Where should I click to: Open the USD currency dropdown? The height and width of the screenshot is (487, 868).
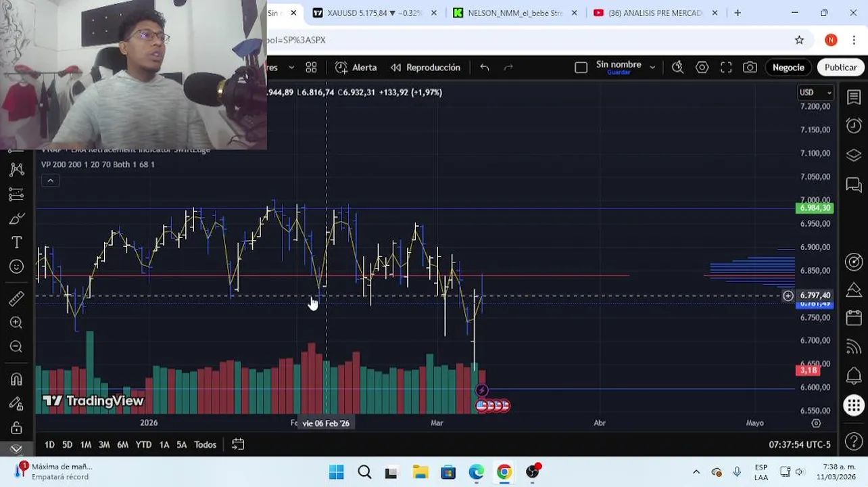click(x=816, y=93)
